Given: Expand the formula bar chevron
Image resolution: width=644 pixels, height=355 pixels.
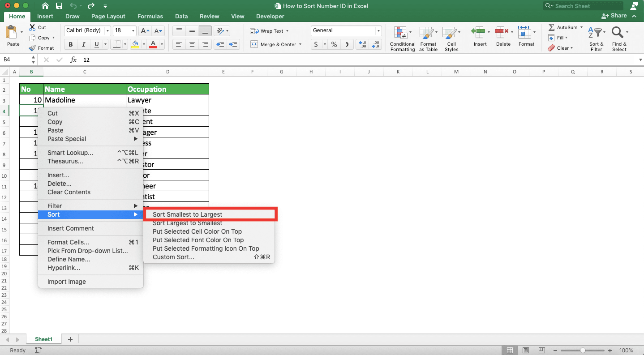Looking at the screenshot, I should [x=640, y=60].
